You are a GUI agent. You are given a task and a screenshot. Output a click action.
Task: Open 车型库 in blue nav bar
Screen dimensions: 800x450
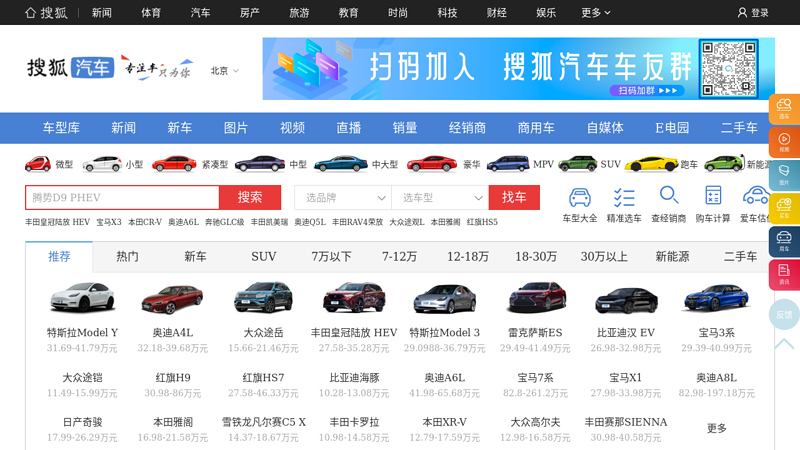tap(61, 128)
